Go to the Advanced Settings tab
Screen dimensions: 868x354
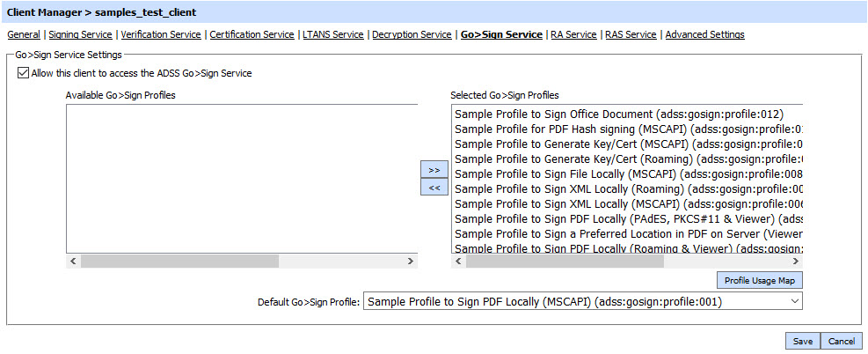pos(704,35)
